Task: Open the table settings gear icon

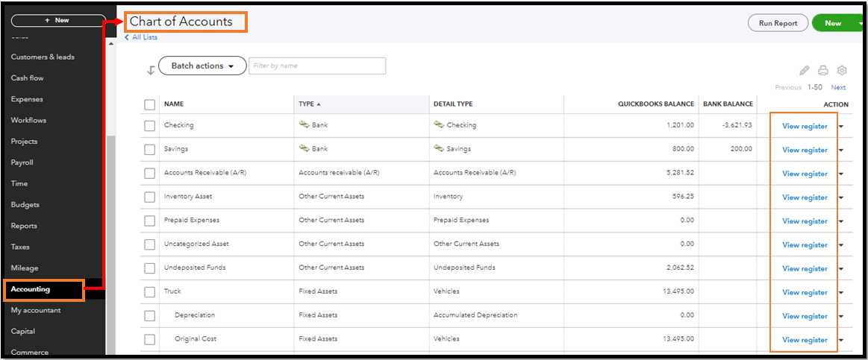Action: 842,70
